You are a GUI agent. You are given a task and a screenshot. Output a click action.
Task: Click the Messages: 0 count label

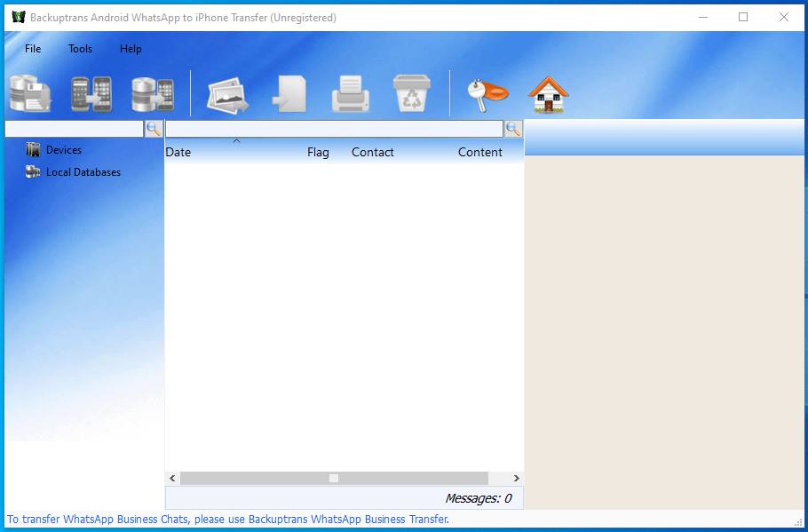pos(479,498)
